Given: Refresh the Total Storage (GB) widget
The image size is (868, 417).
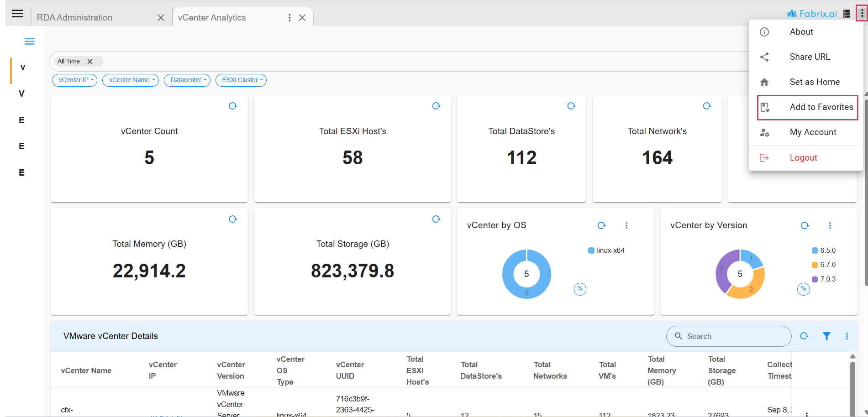Looking at the screenshot, I should [436, 219].
